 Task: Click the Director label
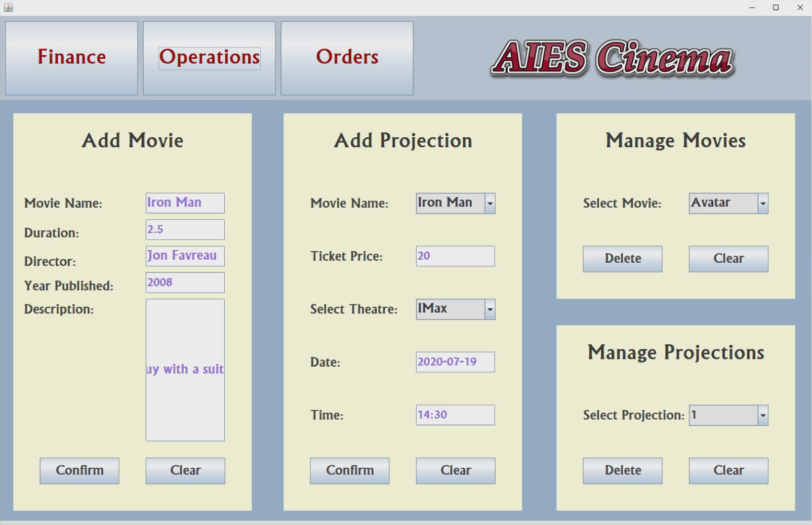tap(50, 262)
